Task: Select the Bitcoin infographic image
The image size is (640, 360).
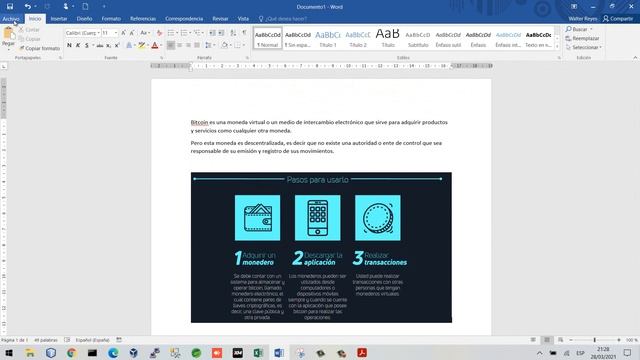Action: pyautogui.click(x=321, y=247)
